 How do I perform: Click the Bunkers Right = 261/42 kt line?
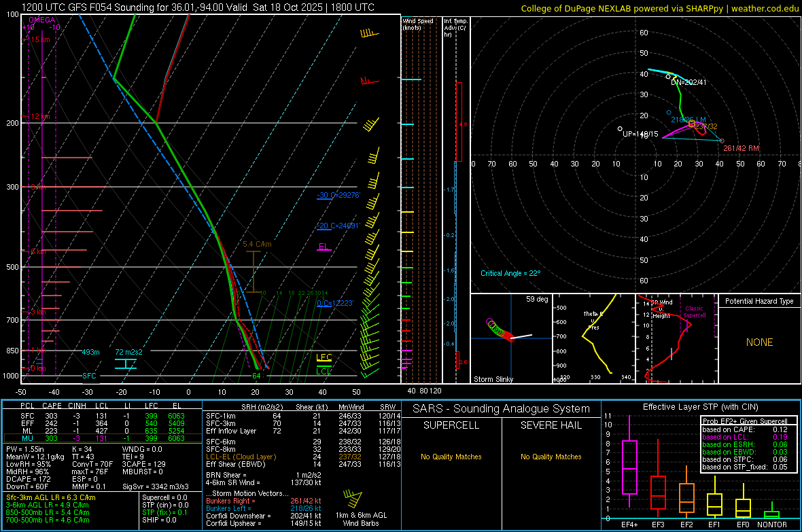click(x=264, y=501)
